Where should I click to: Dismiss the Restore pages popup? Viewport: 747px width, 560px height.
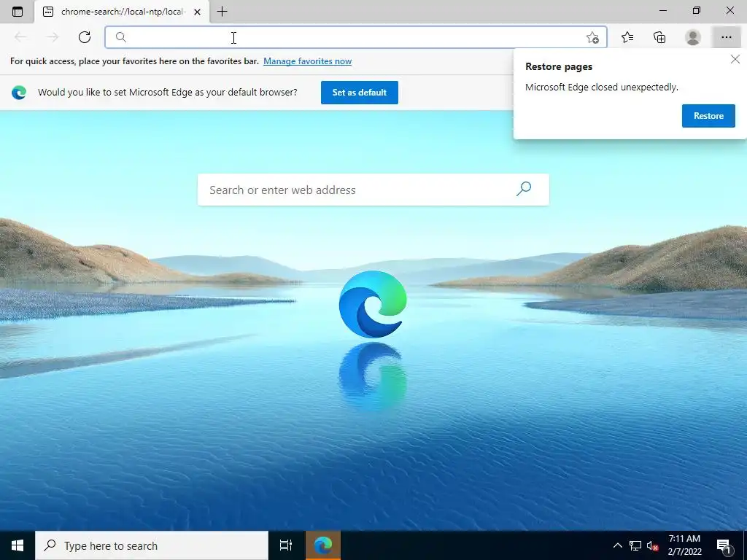735,59
